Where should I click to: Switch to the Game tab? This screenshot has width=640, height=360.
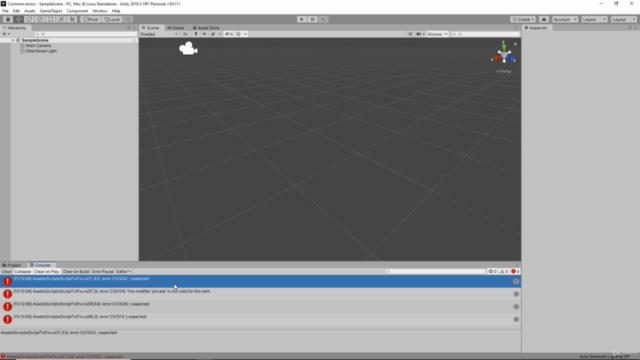(176, 28)
